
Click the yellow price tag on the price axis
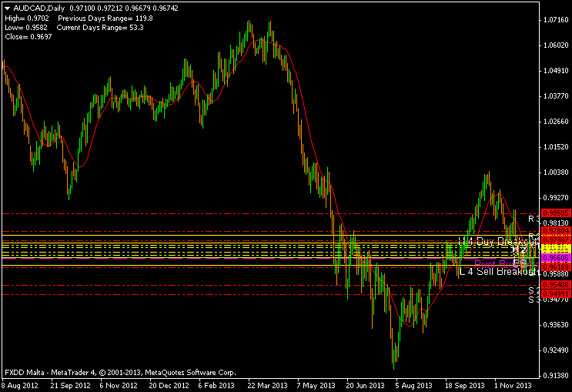point(556,250)
